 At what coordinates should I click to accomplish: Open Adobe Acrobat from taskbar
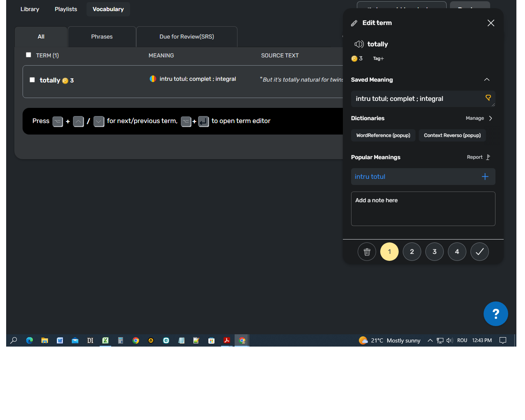click(226, 340)
